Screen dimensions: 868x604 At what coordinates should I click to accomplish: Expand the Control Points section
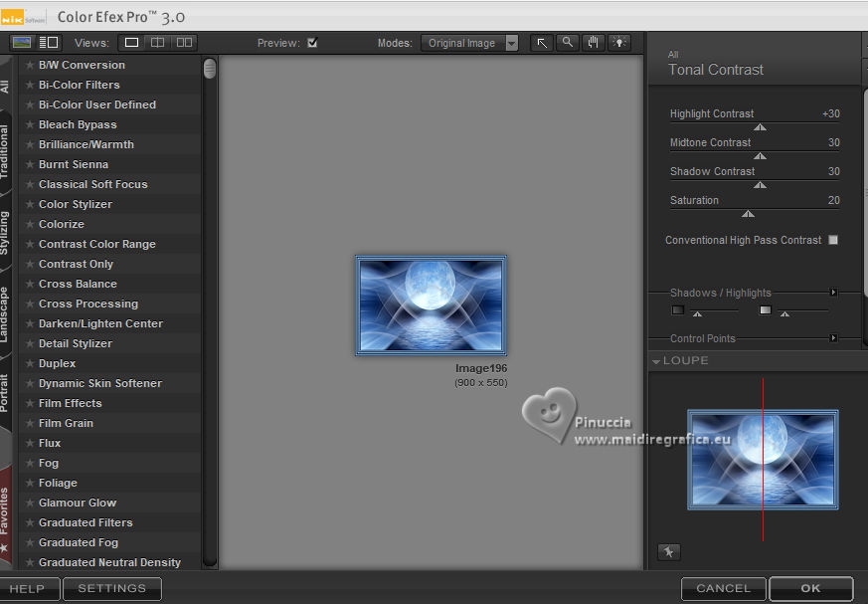coord(833,338)
